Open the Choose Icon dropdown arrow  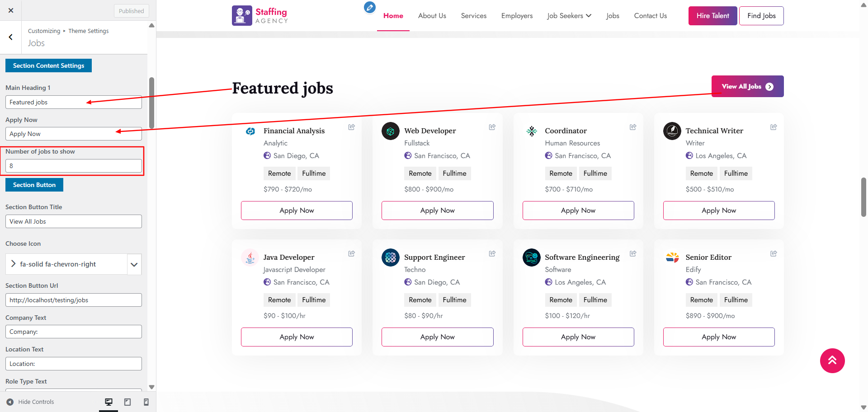(134, 264)
